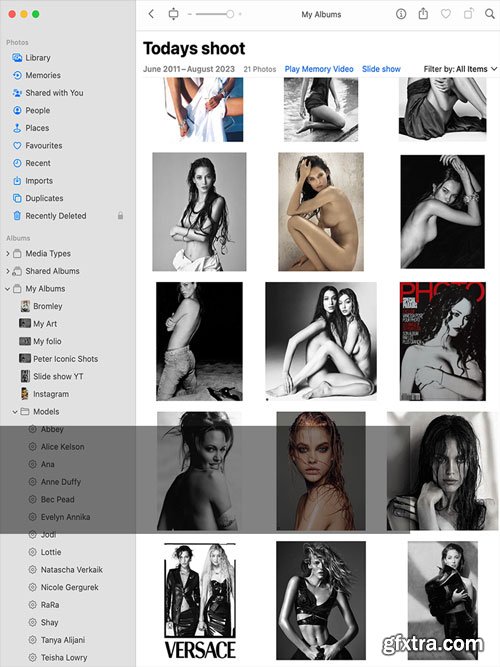Screen dimensions: 500x667
Task: Open search with the magnifier icon
Action: (490, 14)
